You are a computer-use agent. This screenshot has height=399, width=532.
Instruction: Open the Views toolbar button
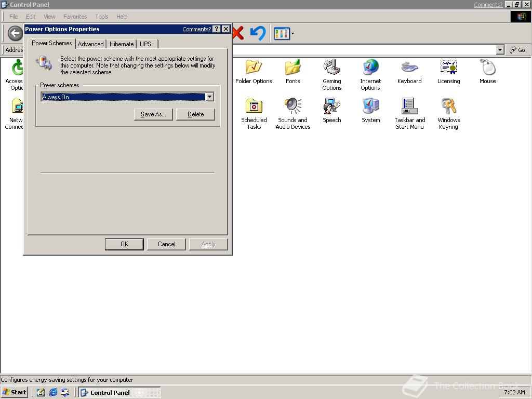pyautogui.click(x=282, y=34)
